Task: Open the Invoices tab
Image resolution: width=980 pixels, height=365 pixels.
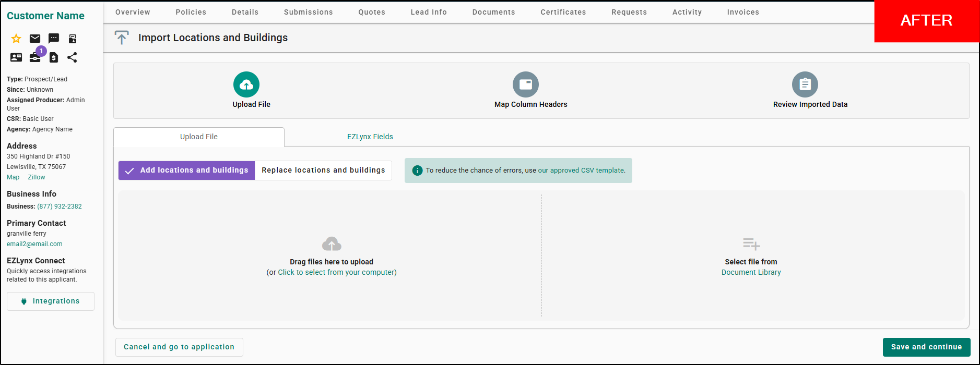Action: [x=743, y=12]
